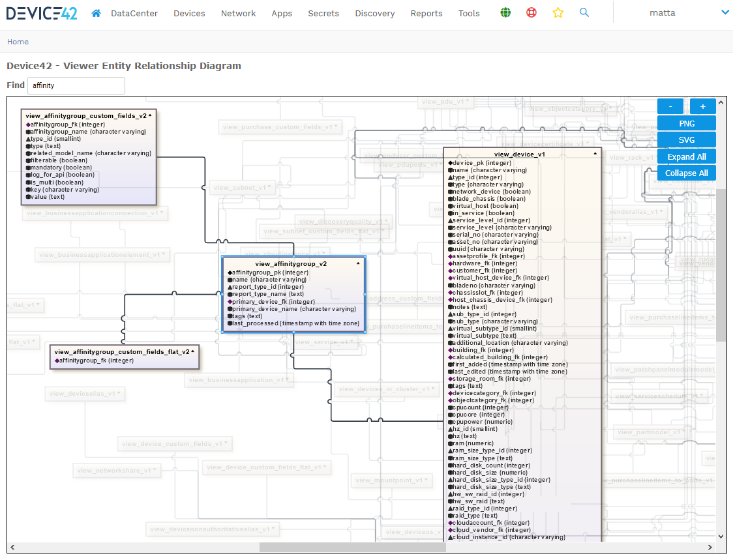
Task: Click the scroll down arrow
Action: 721,536
